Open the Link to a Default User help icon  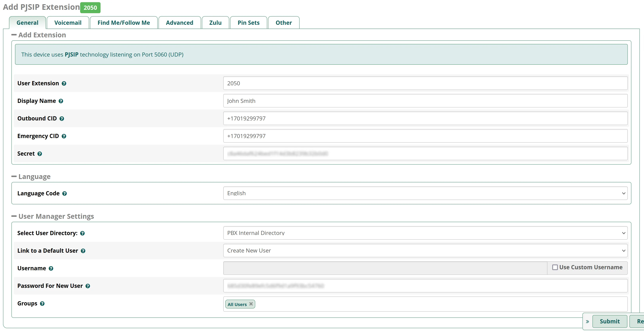coord(83,251)
